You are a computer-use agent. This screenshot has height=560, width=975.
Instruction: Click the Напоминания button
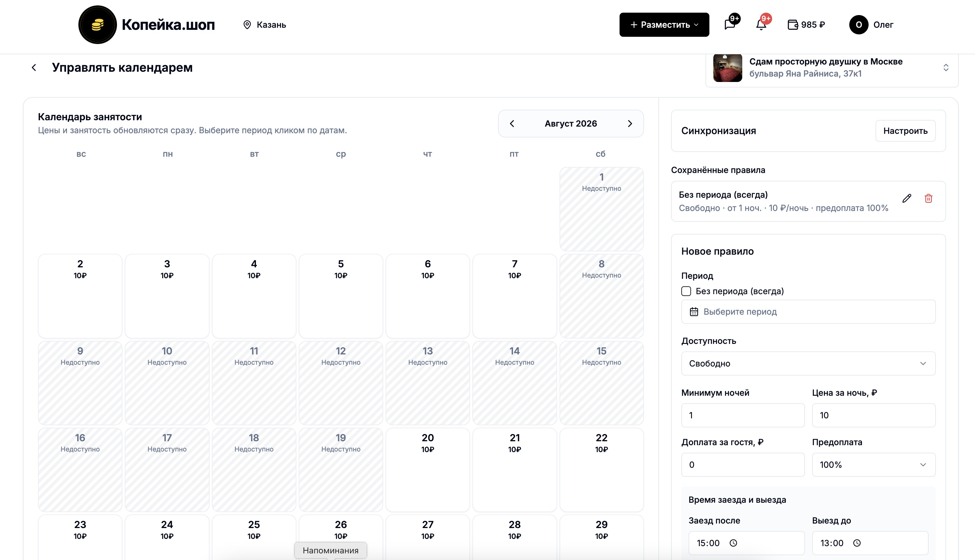click(x=331, y=550)
